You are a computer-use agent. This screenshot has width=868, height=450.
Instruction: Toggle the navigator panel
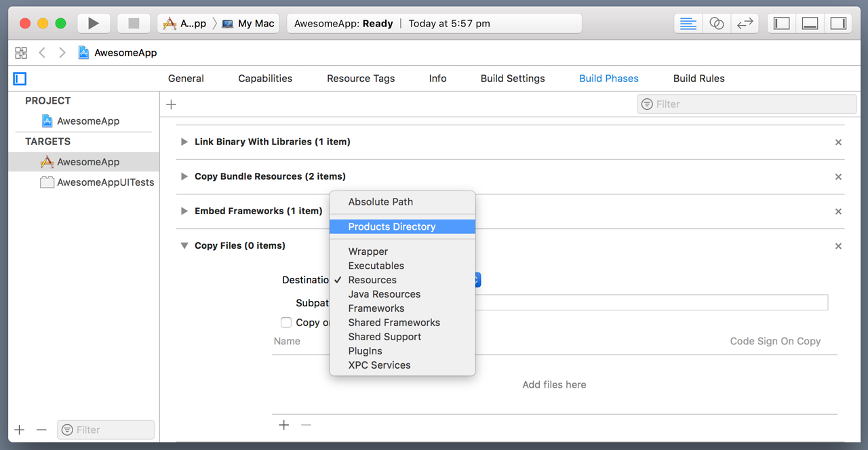782,23
